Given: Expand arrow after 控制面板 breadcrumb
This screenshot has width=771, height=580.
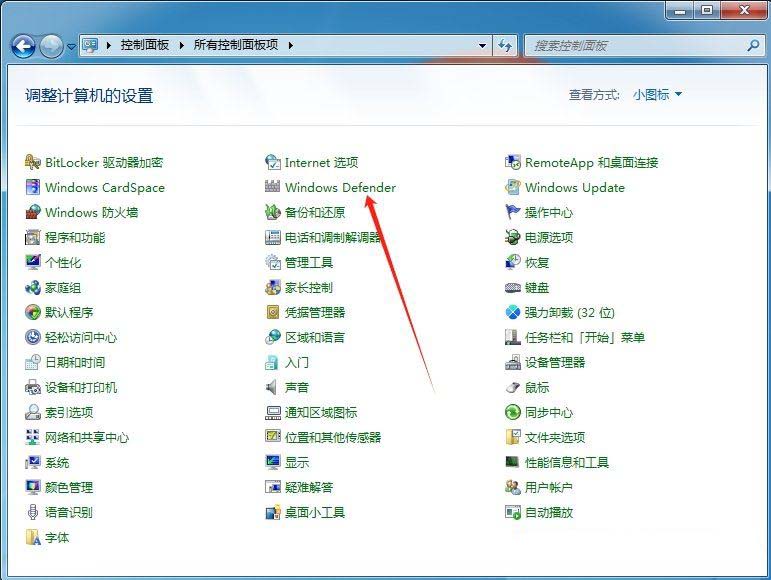Looking at the screenshot, I should (x=182, y=45).
